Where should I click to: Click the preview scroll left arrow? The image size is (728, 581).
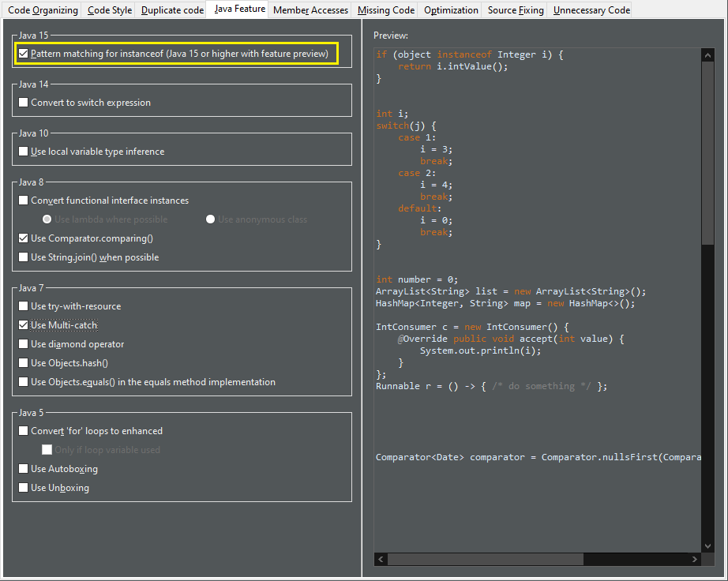pos(381,559)
